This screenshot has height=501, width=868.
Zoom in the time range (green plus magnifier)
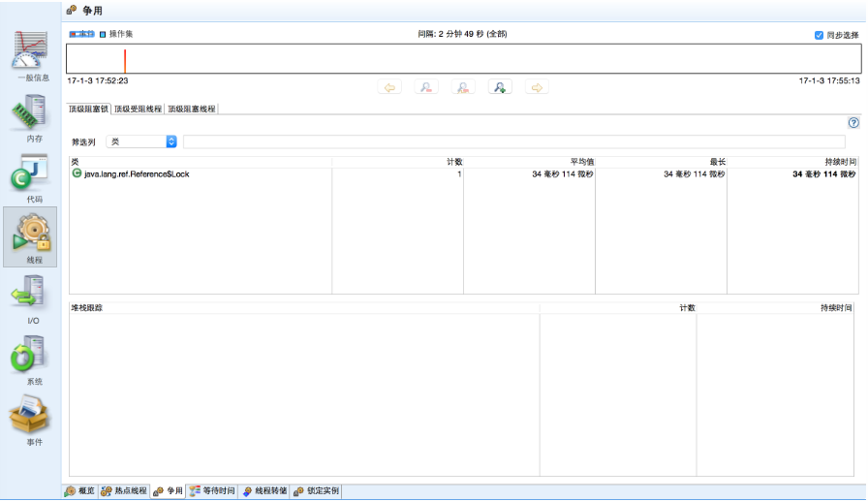coord(500,87)
